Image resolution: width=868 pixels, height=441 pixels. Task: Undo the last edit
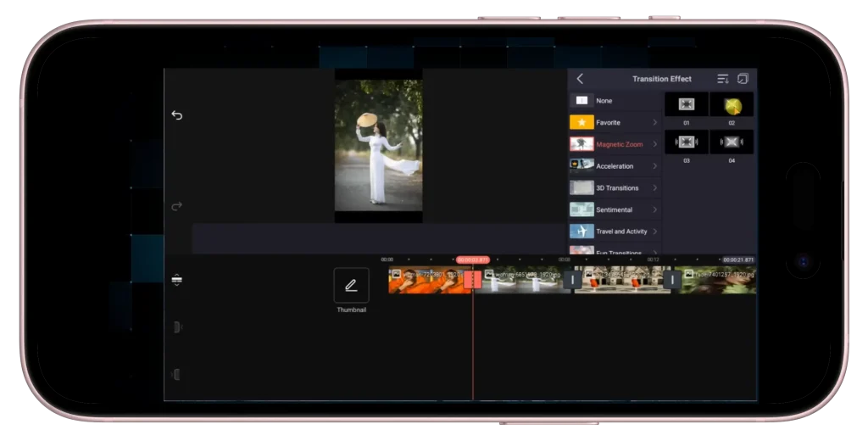(x=176, y=115)
